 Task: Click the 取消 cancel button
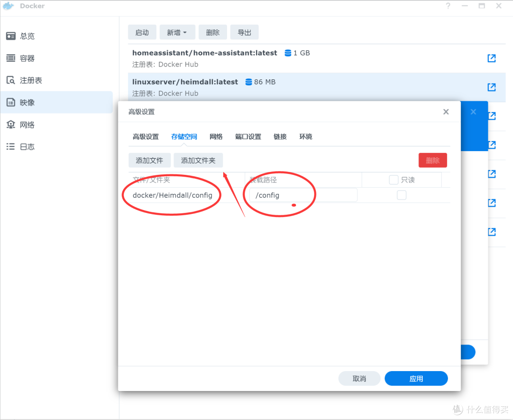pyautogui.click(x=359, y=378)
